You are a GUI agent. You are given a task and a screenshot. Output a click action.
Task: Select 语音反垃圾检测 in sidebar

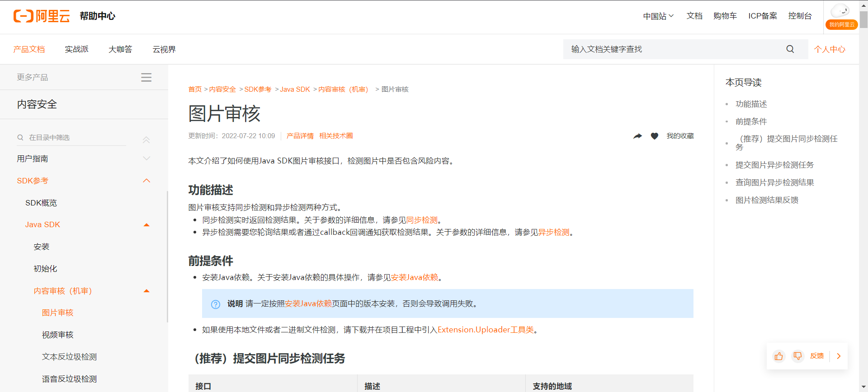coord(69,379)
